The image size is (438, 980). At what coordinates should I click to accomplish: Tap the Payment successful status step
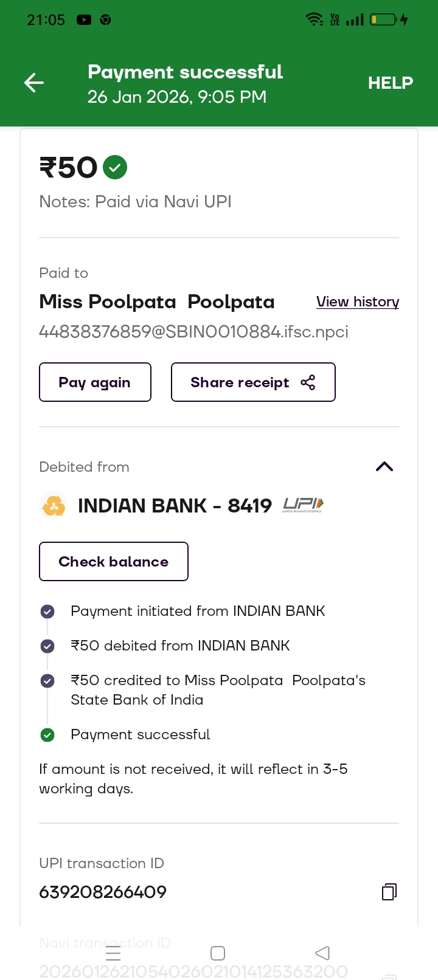[x=141, y=734]
